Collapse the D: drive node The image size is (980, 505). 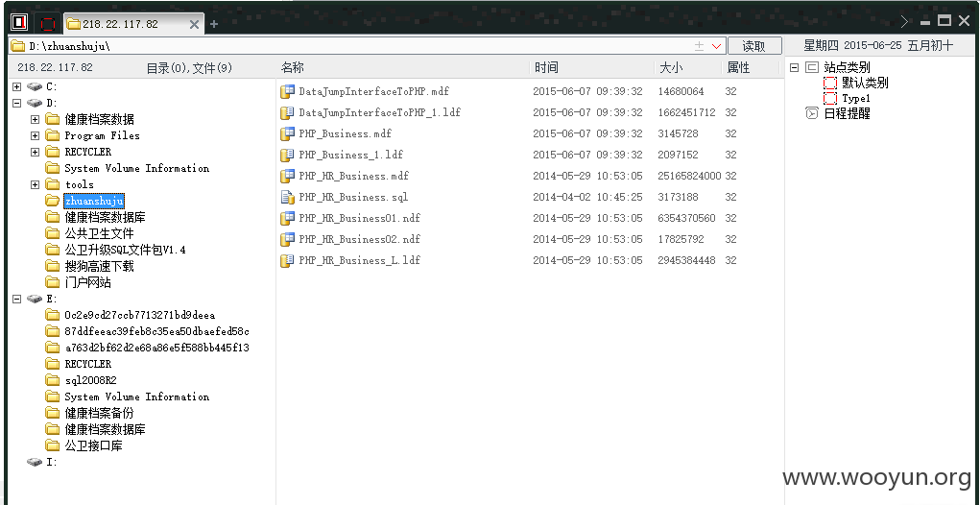(17, 103)
